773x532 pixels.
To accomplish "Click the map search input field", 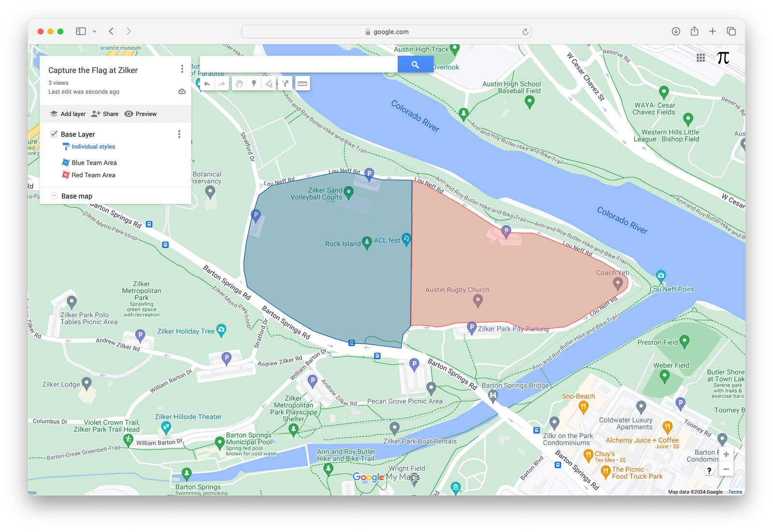I will click(299, 65).
